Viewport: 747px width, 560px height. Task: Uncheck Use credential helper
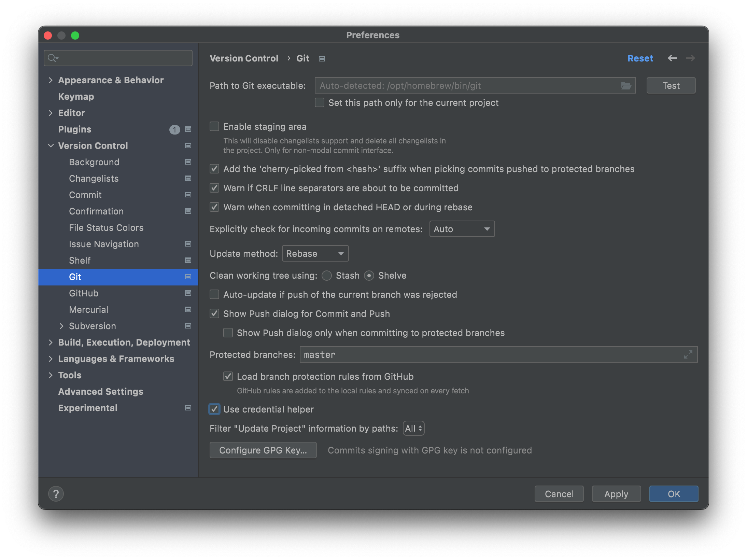(x=214, y=409)
